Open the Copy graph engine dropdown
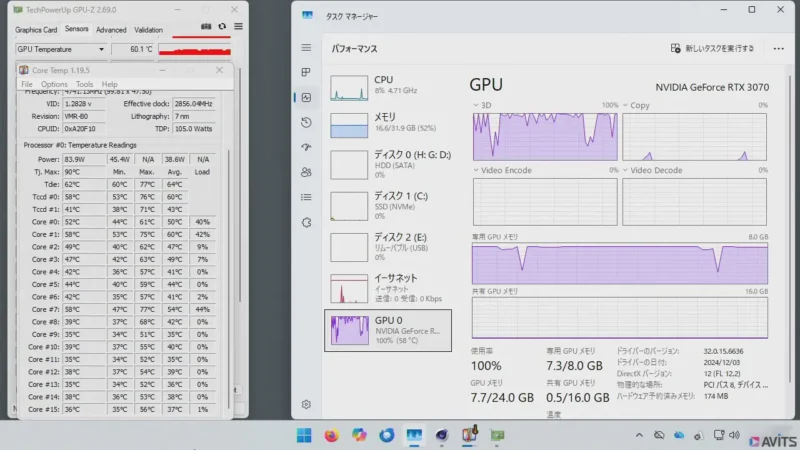Viewport: 800px width, 450px height. point(625,105)
